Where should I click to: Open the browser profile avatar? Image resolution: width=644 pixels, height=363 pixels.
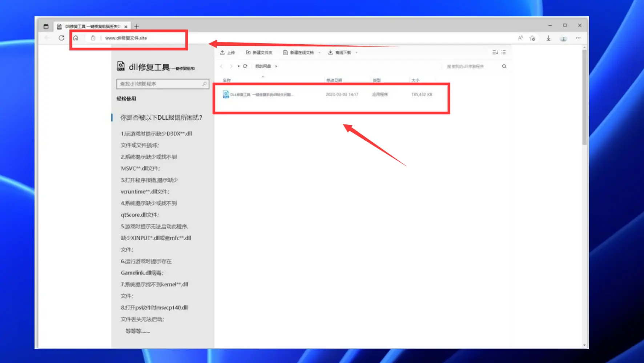563,38
